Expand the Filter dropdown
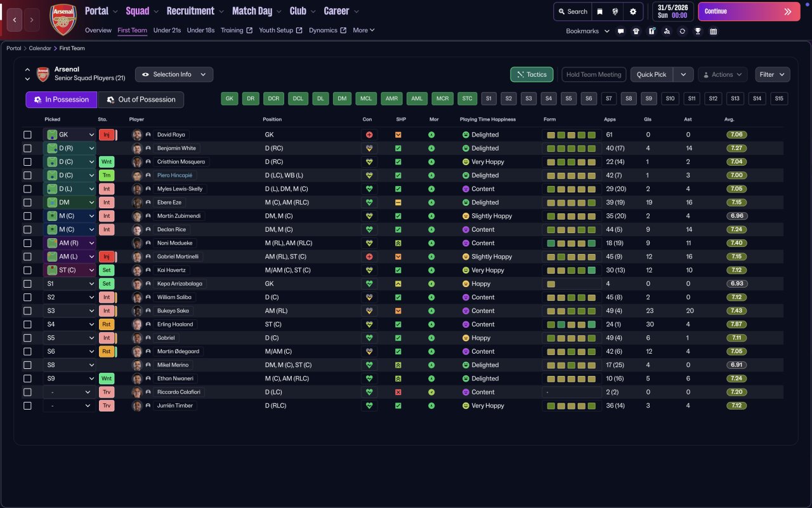 coord(773,74)
